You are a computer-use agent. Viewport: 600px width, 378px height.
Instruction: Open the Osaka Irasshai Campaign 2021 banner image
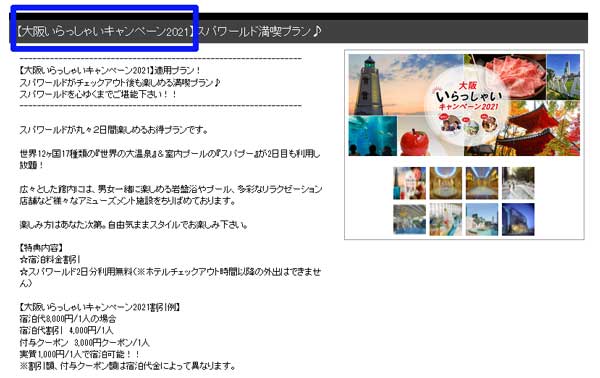click(464, 105)
